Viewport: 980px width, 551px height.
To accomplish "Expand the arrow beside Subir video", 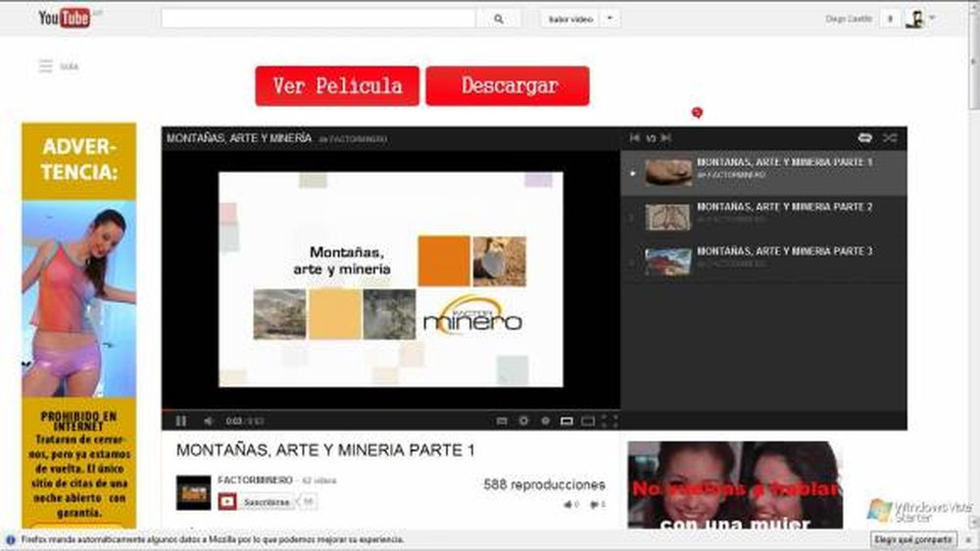I will [x=610, y=19].
